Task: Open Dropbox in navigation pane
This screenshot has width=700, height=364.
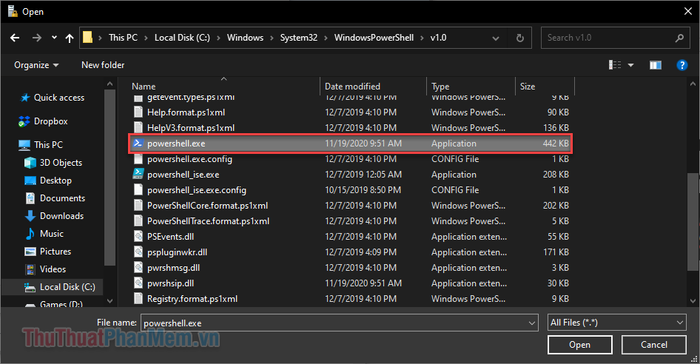Action: click(43, 121)
